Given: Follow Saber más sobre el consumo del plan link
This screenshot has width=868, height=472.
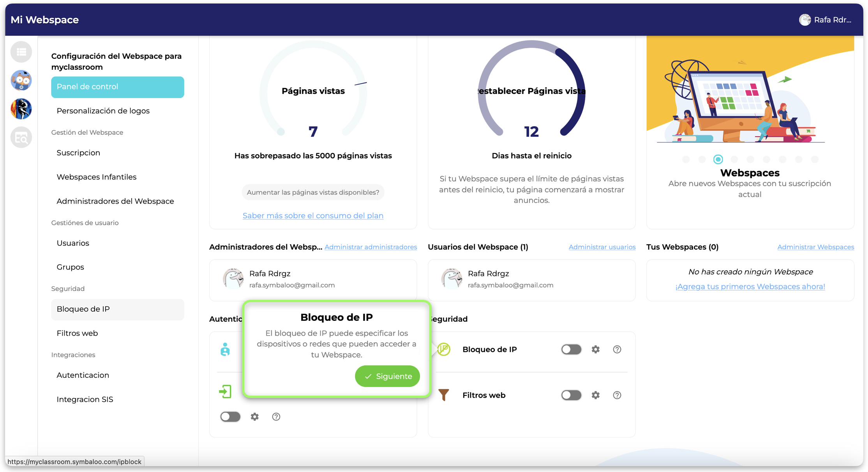Looking at the screenshot, I should (x=313, y=216).
